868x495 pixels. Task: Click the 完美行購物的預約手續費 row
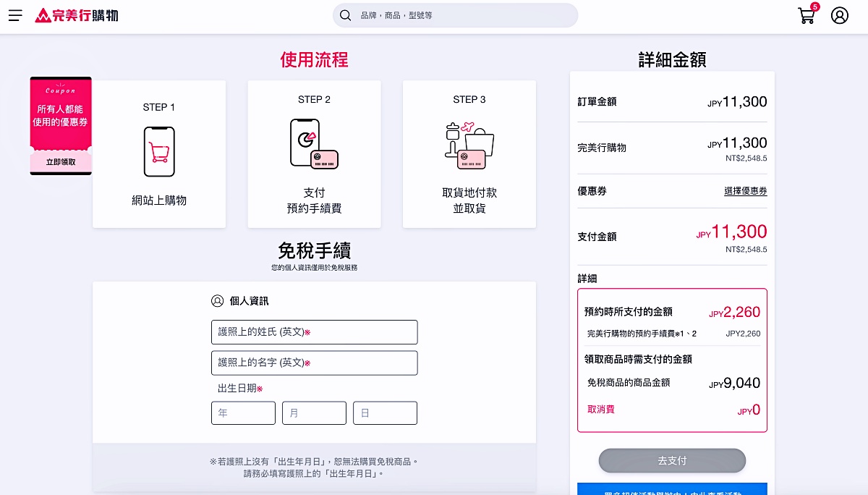(673, 334)
